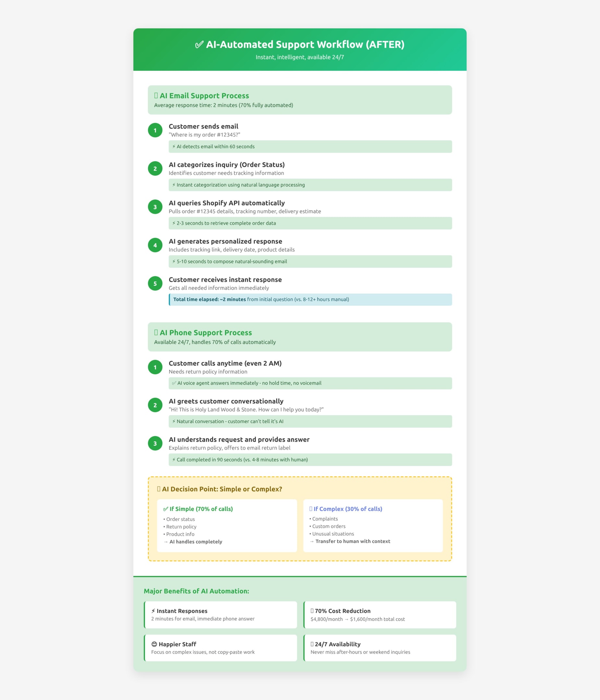
Task: Click lightning icon in 2-3 seconds retrieve note
Action: click(174, 223)
